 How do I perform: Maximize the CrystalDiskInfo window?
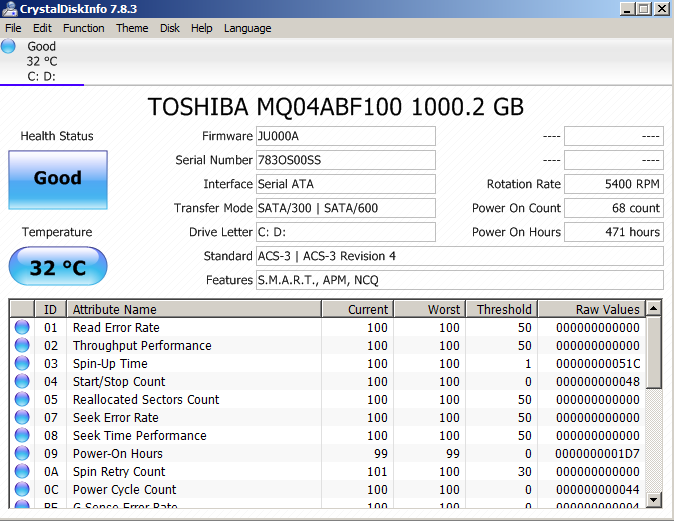pos(643,9)
